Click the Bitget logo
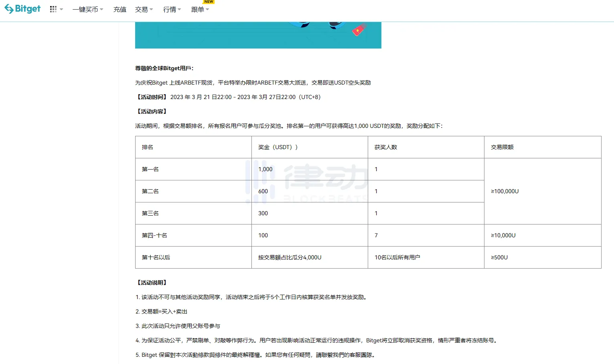 coord(22,9)
